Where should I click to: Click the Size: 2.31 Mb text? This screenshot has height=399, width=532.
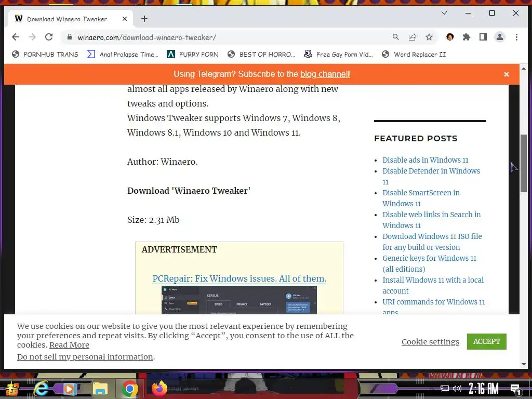tap(153, 220)
